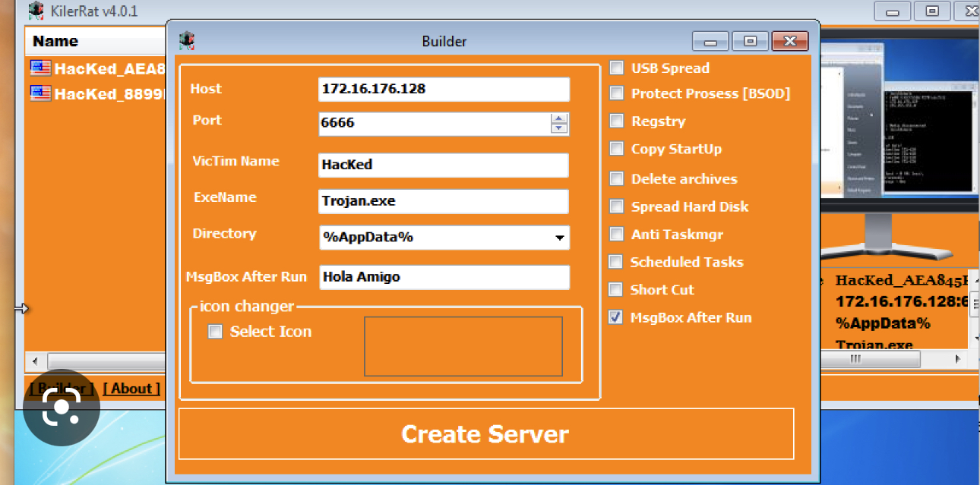Click the Create Server button
The width and height of the screenshot is (980, 504).
486,433
